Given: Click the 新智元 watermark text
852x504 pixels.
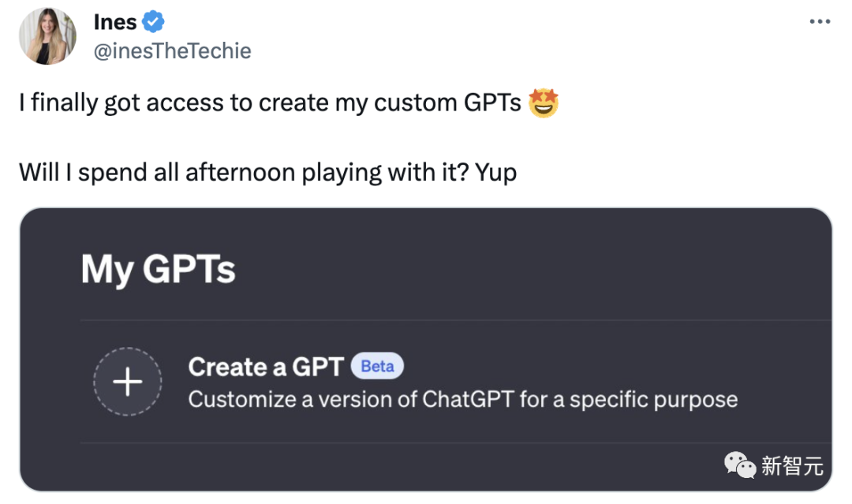Looking at the screenshot, I should coord(792,466).
